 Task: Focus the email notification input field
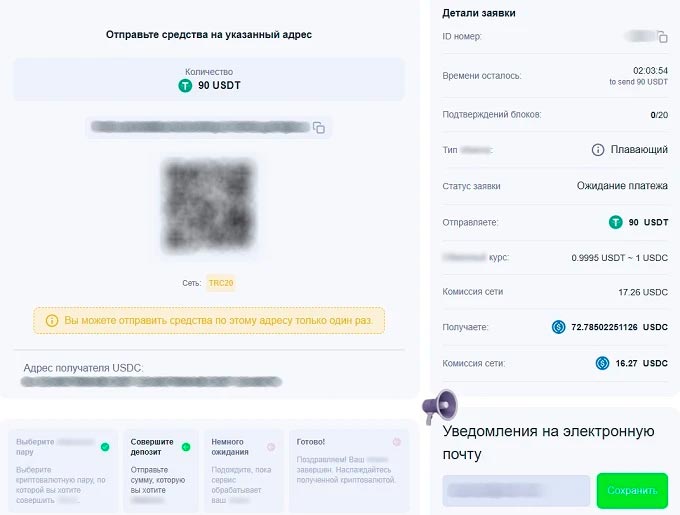516,490
